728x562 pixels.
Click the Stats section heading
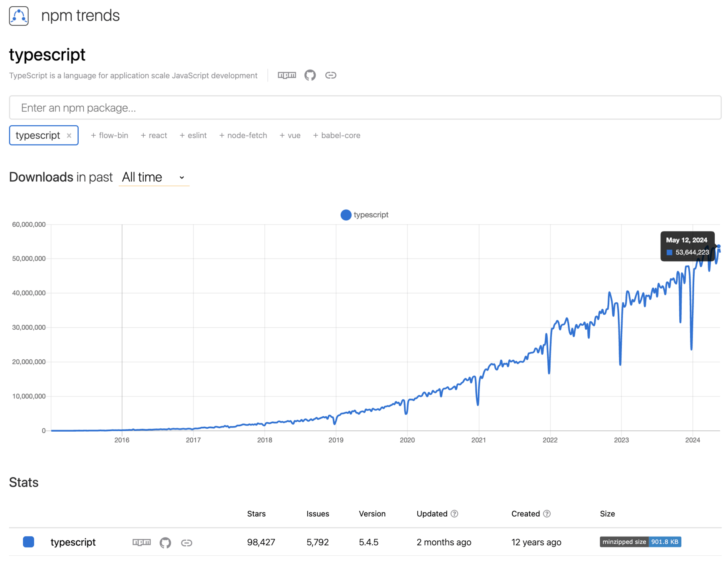coord(24,482)
